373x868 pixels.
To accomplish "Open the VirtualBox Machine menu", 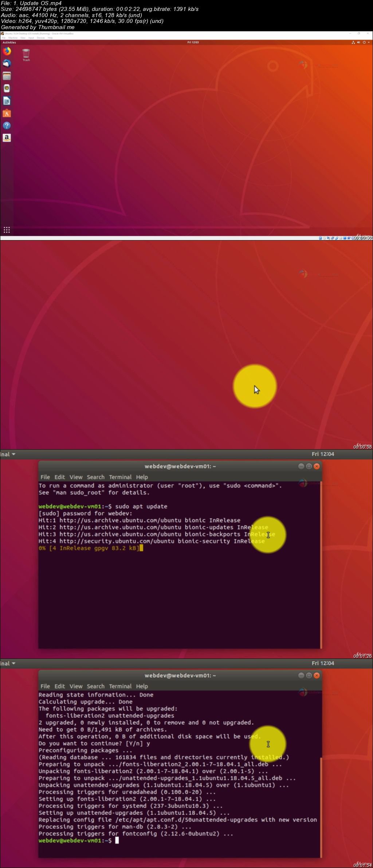I will (13, 38).
